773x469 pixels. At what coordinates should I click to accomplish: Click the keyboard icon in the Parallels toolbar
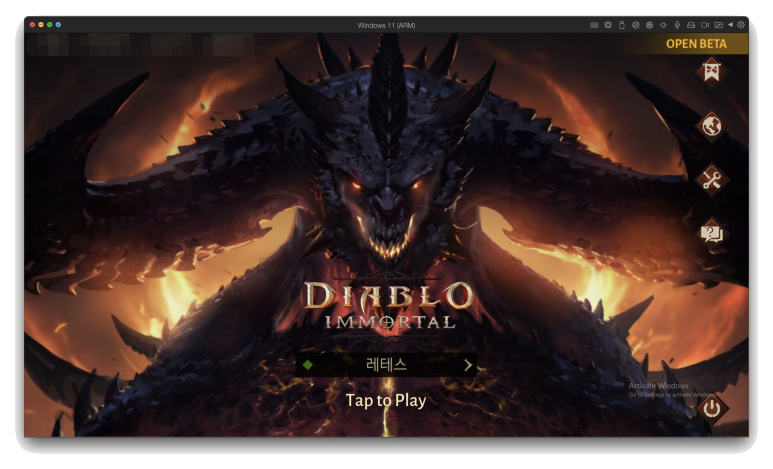pyautogui.click(x=594, y=25)
